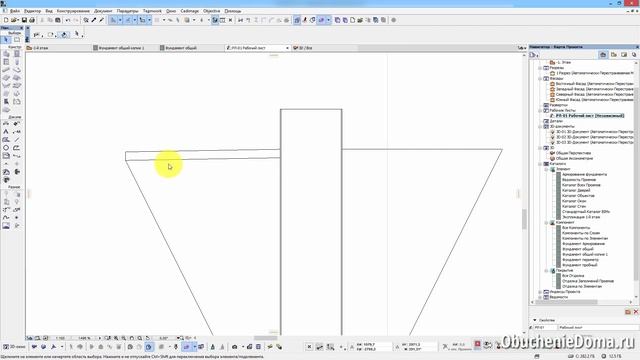This screenshot has height=360, width=640.
Task: Open the Общая Аксонометрия view
Action: coord(574,158)
